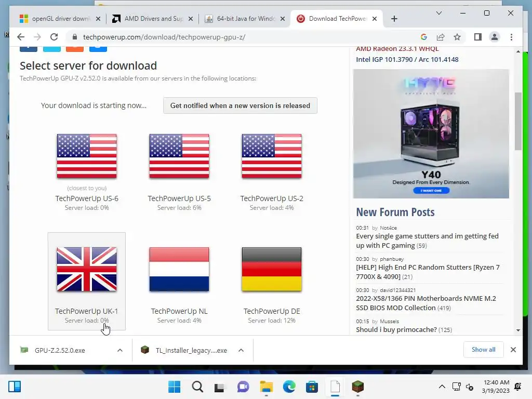
Task: Open the Minecraft launcher taskbar icon
Action: point(357,387)
